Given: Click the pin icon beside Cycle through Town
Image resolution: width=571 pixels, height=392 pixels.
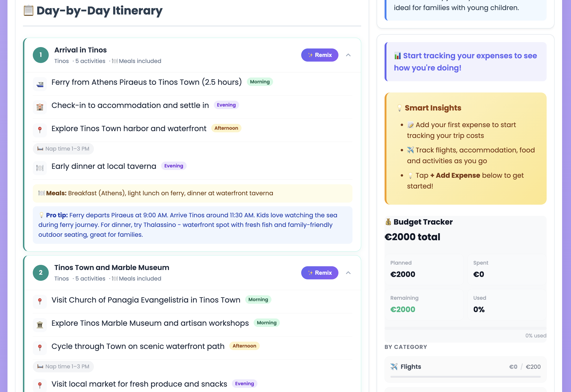Looking at the screenshot, I should pos(40,348).
